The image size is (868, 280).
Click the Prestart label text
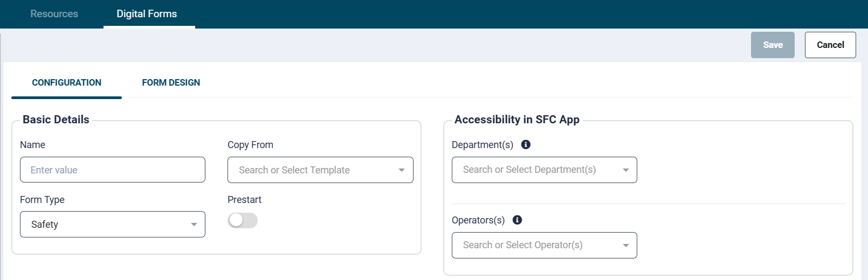tap(244, 200)
